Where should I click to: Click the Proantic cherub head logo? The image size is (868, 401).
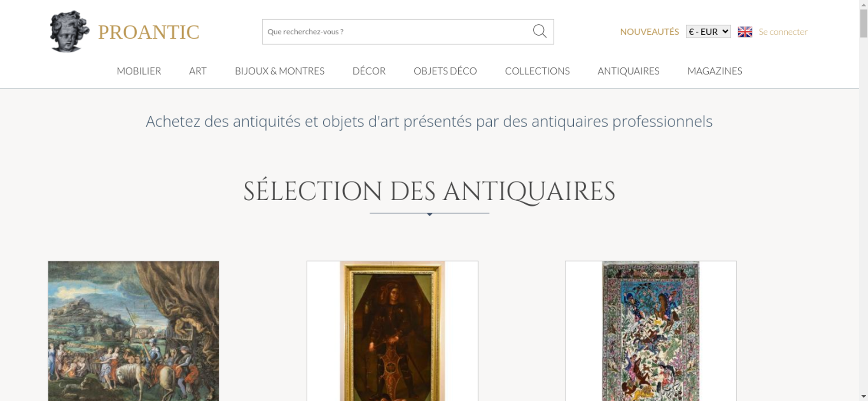click(69, 32)
